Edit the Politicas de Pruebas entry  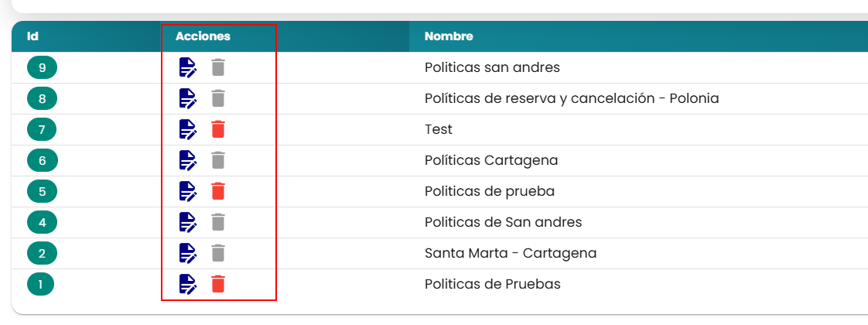pyautogui.click(x=188, y=285)
